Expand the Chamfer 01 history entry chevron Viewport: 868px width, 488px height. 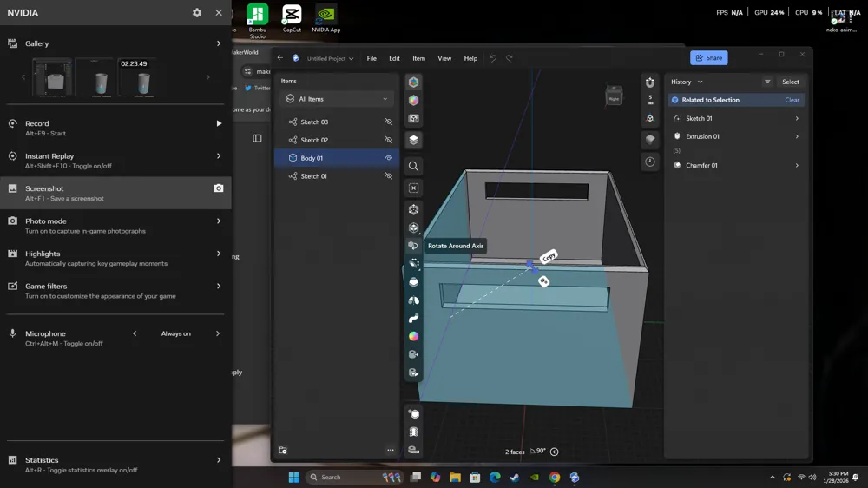click(x=797, y=165)
